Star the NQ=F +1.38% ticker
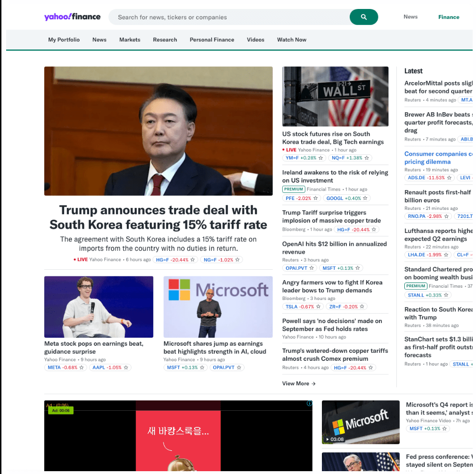476x474 pixels. pyautogui.click(x=367, y=158)
